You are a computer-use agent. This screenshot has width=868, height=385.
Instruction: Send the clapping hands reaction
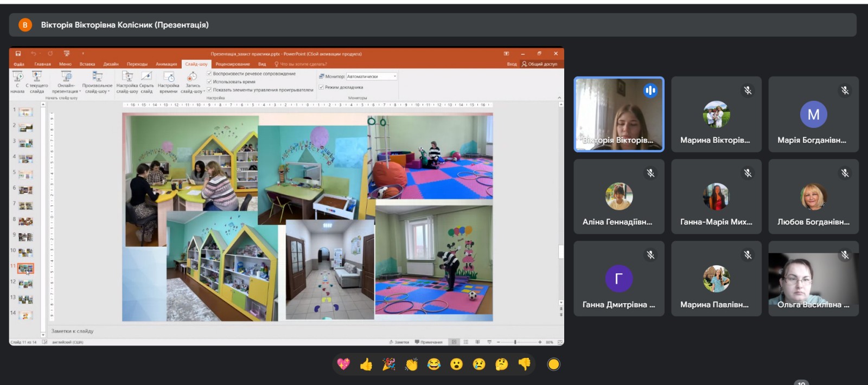(411, 364)
